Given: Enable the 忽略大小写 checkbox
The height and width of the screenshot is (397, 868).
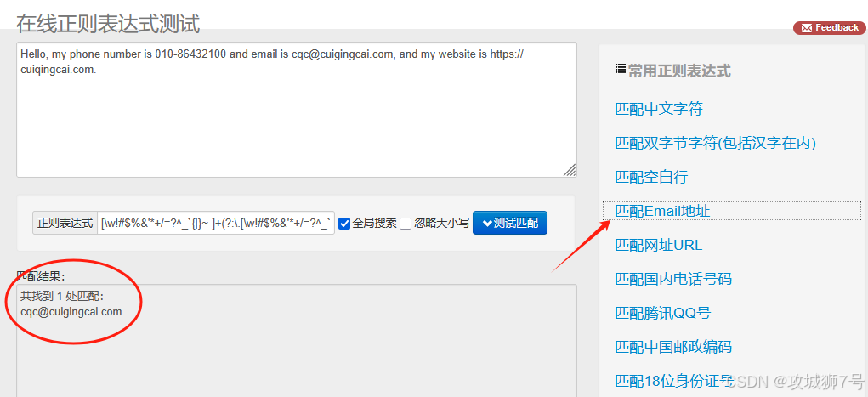Looking at the screenshot, I should 406,224.
